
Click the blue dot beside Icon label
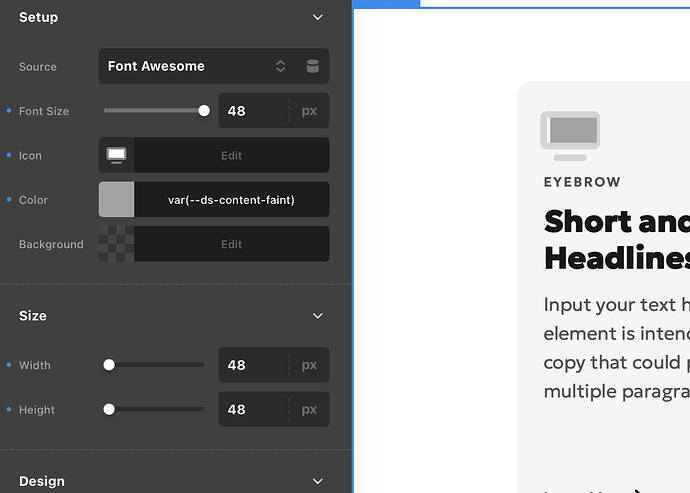point(9,155)
